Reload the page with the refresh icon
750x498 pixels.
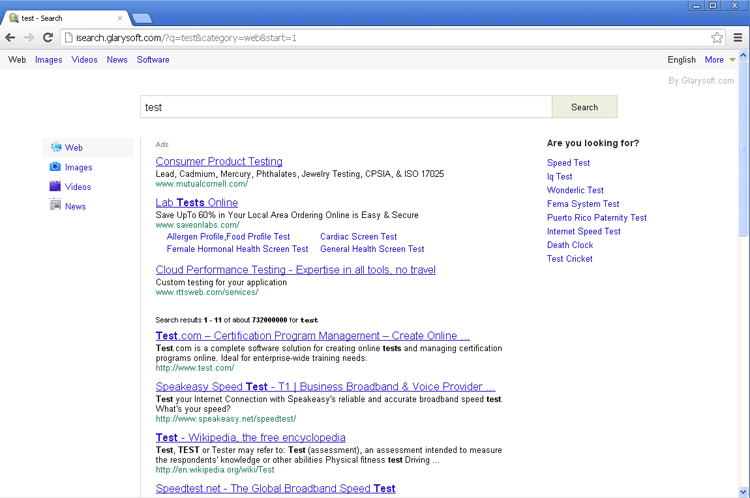(48, 38)
